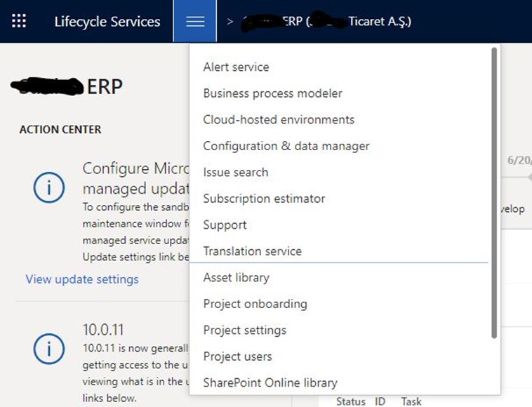Open the app launcher waffle icon
Image resolution: width=532 pixels, height=407 pixels.
click(x=19, y=21)
